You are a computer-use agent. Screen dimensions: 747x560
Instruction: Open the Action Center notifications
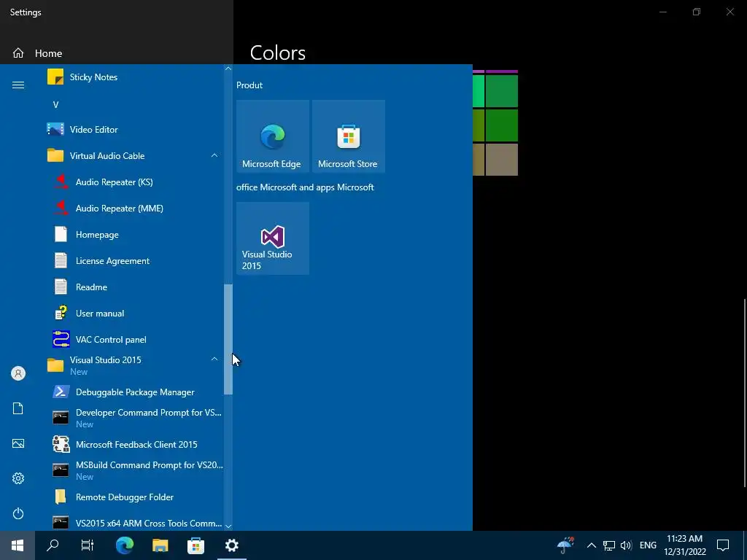click(723, 545)
